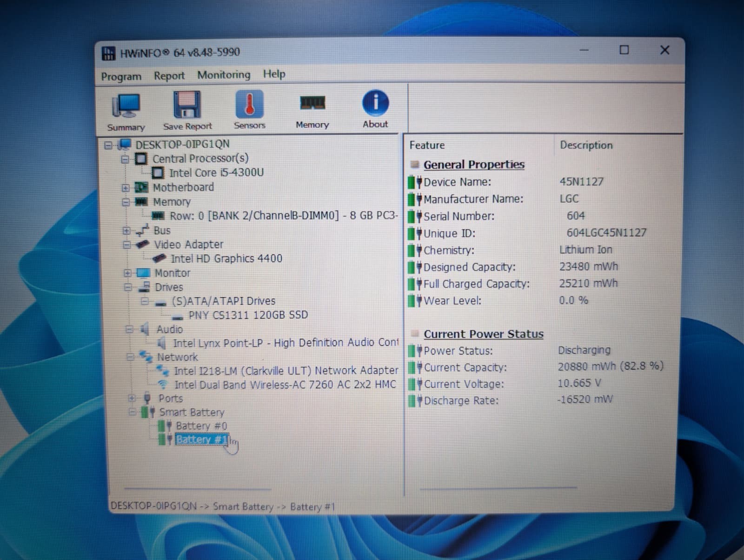Expand the Bus node

[126, 230]
